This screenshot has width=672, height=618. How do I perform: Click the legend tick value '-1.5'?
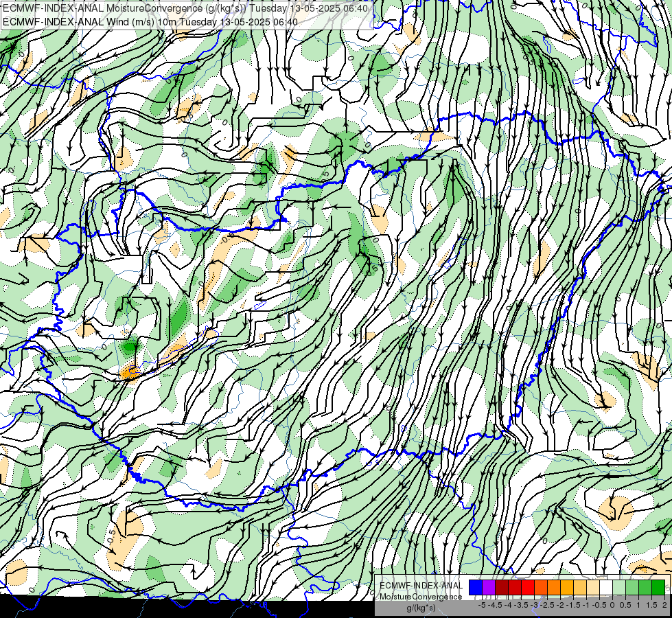[574, 605]
